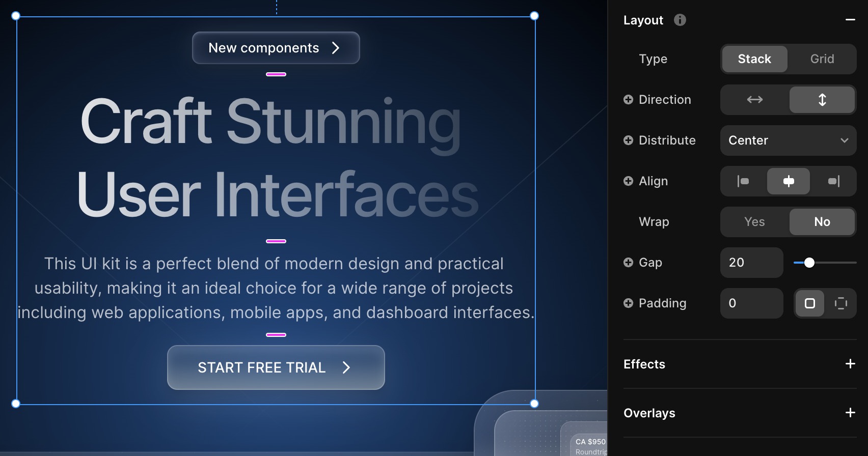The height and width of the screenshot is (456, 868).
Task: Align items to the left
Action: [744, 181]
